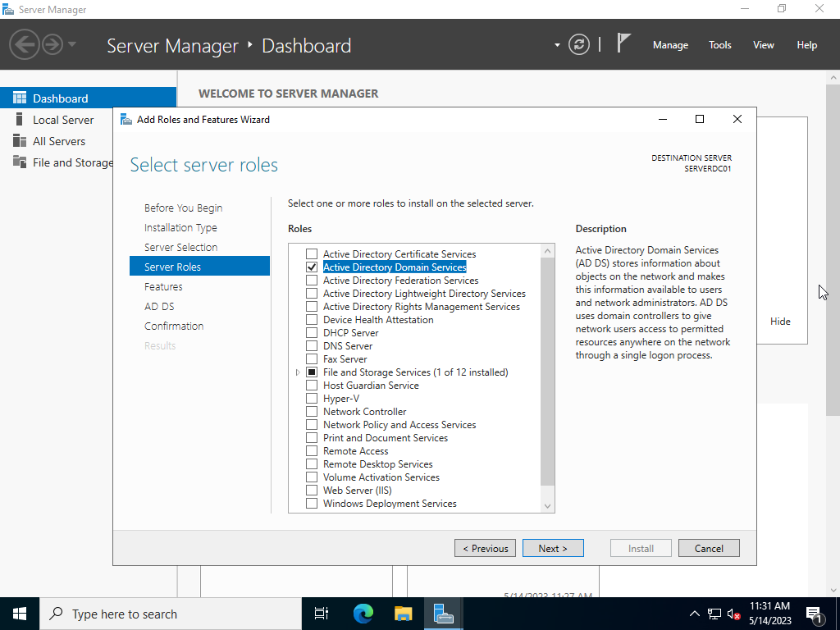Screen dimensions: 840x630
Task: Enable the DNS Server role checkbox
Action: 312,346
